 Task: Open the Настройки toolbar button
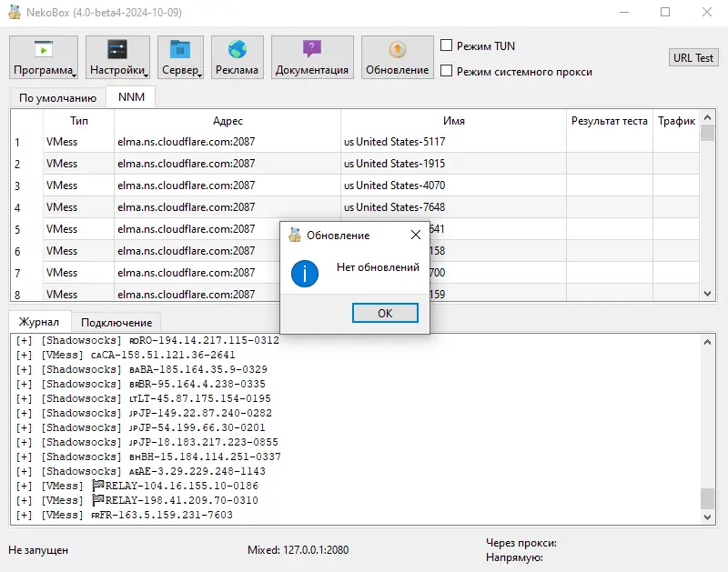[x=117, y=57]
